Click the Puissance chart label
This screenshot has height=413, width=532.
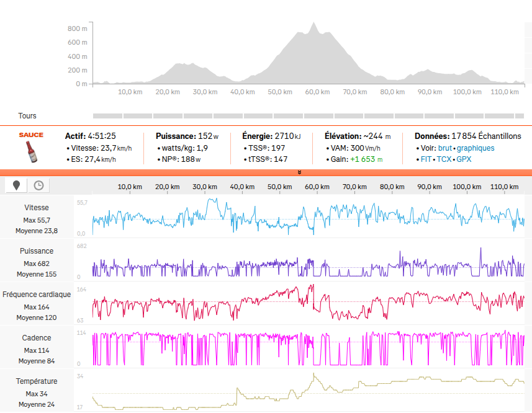coord(37,251)
